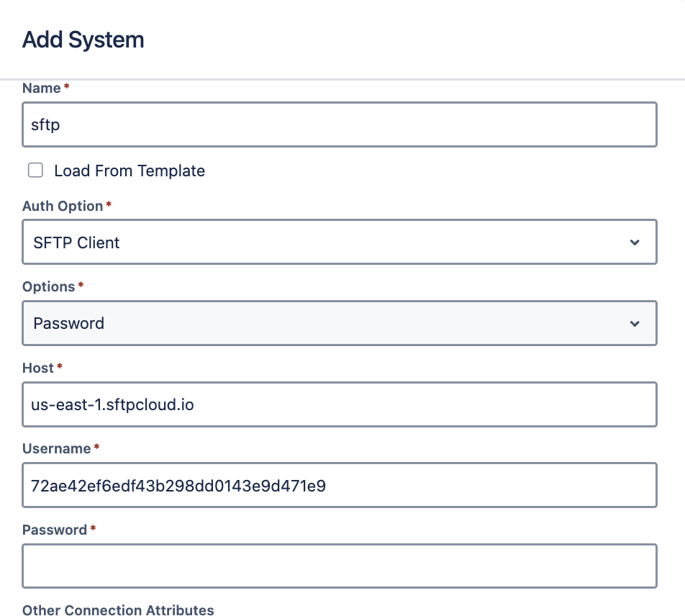
Task: Click the Password field label
Action: coord(55,530)
